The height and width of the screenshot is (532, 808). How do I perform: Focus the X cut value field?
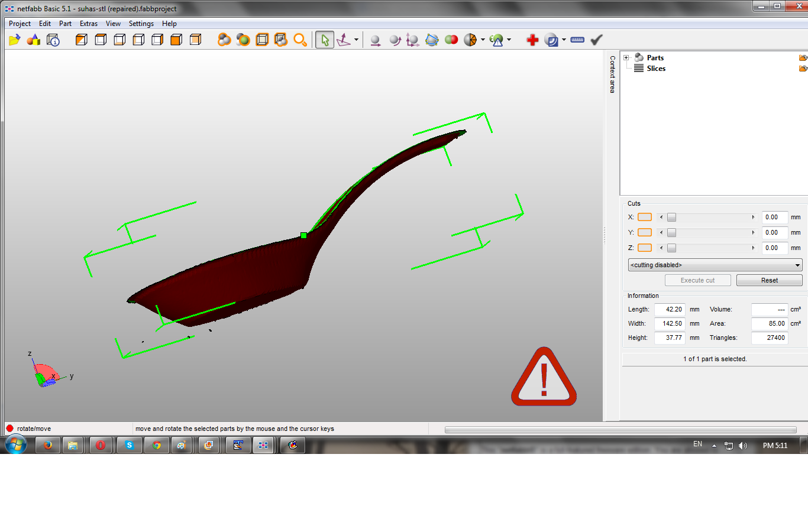click(x=775, y=217)
